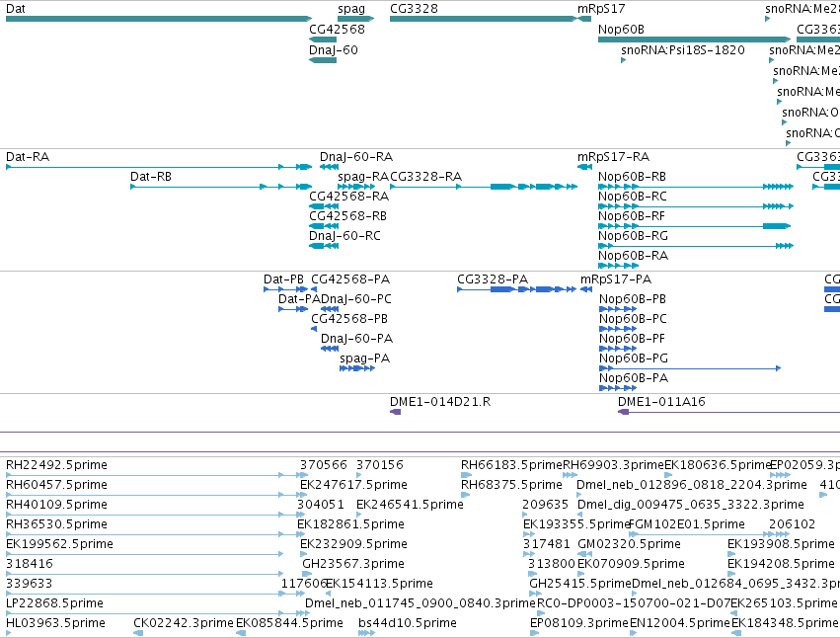Select the RH36530.5prime EST label
The height and width of the screenshot is (638, 840).
click(57, 524)
